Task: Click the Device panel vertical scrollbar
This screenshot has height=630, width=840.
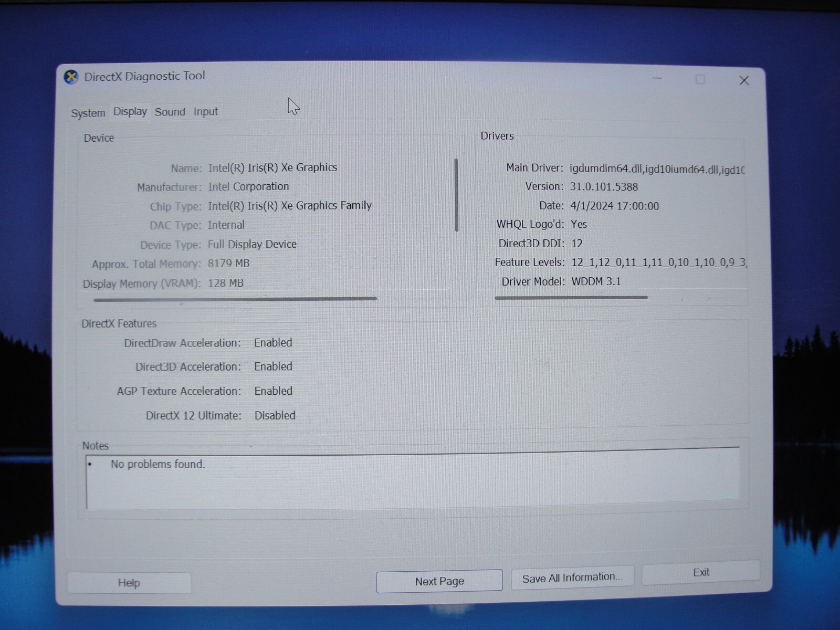Action: point(456,195)
